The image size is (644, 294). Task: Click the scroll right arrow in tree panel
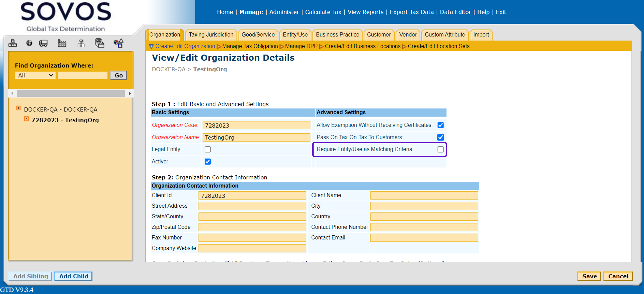pyautogui.click(x=129, y=93)
